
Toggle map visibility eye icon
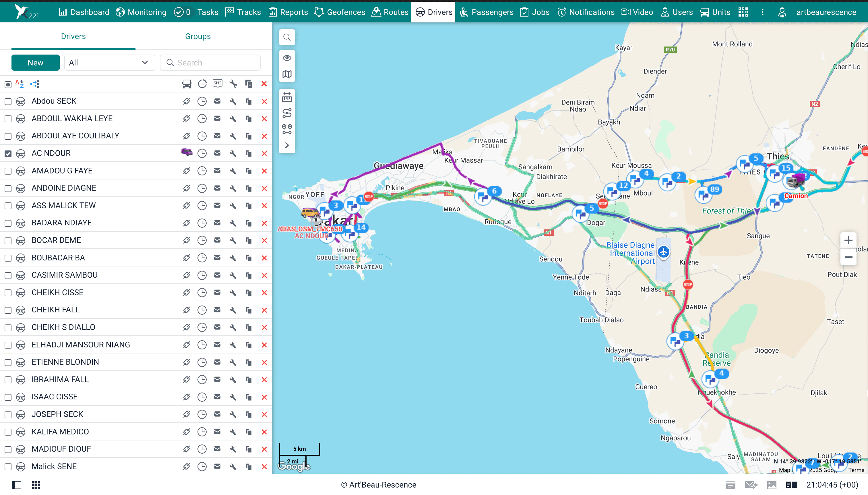pyautogui.click(x=287, y=58)
